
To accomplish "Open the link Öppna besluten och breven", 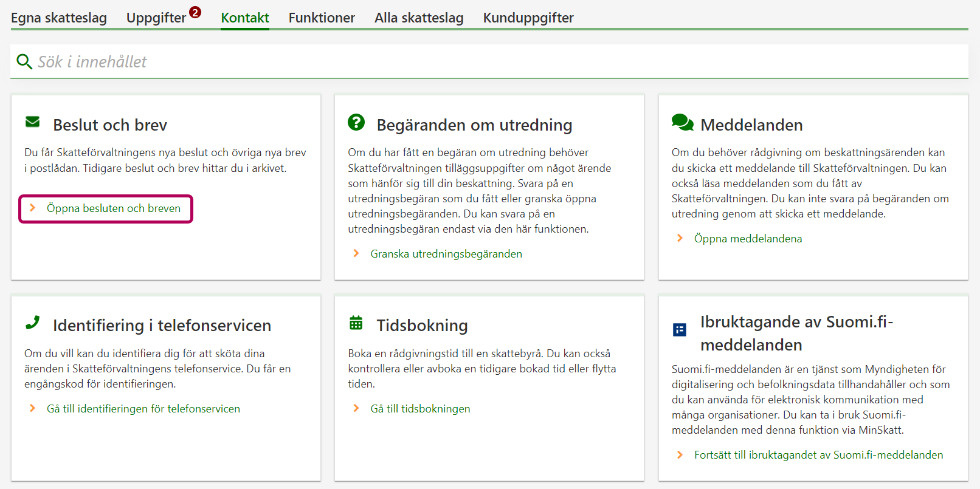I will [114, 208].
